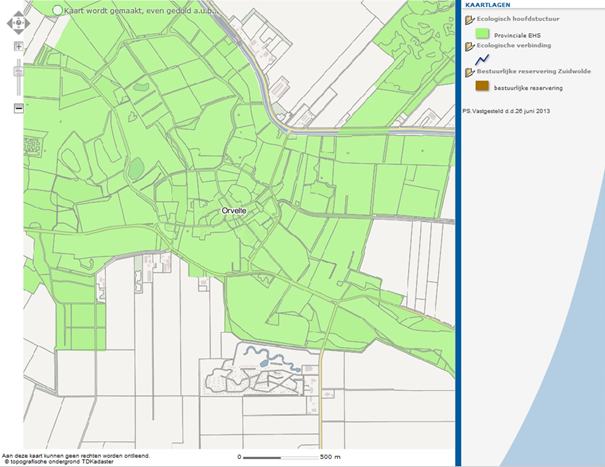Click the brown bestuurlijke reservering legend swatch
Image resolution: width=605 pixels, height=467 pixels.
coord(482,86)
